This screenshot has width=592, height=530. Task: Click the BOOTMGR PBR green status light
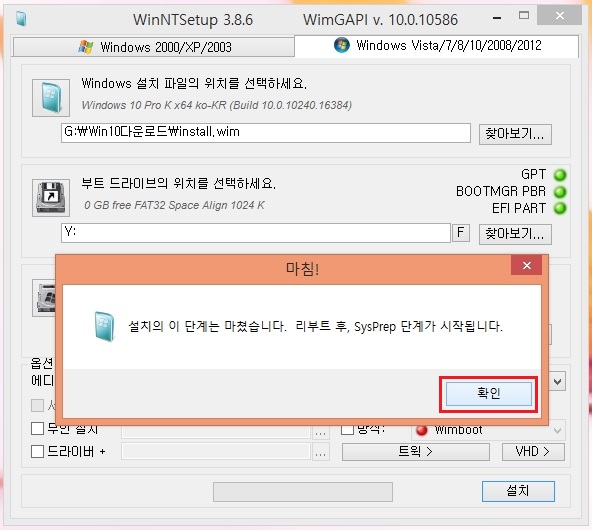click(x=560, y=192)
